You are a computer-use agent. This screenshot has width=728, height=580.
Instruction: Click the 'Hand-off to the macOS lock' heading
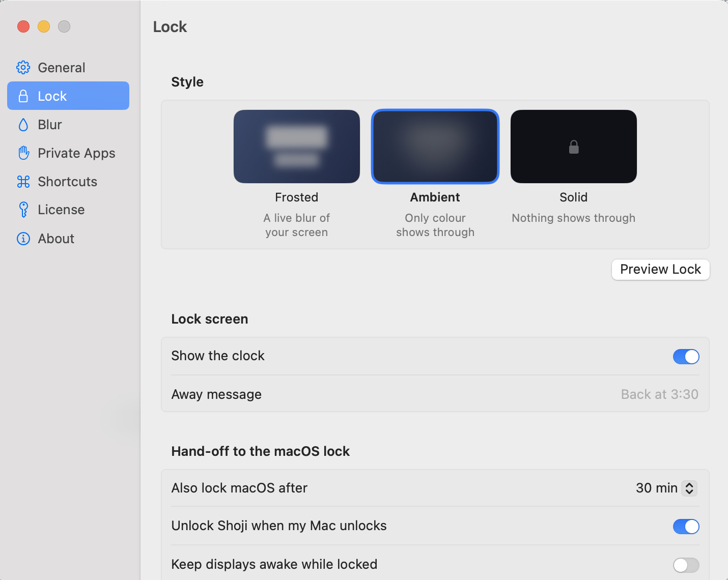click(x=261, y=451)
